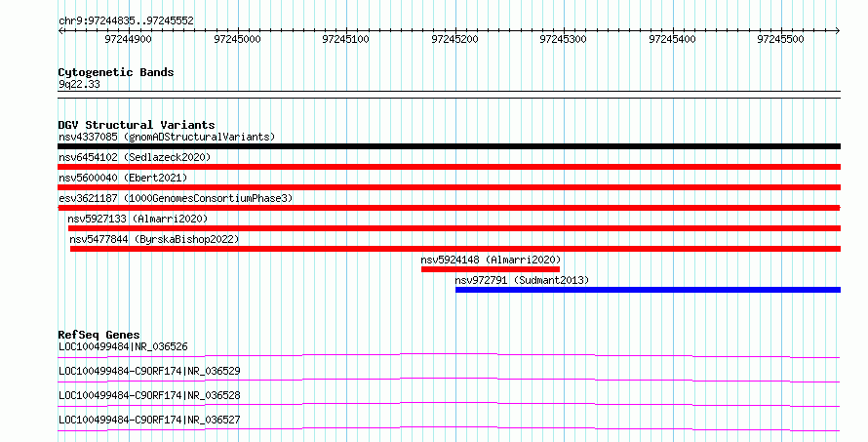Click the blue nsv972791 variant bar

[649, 290]
